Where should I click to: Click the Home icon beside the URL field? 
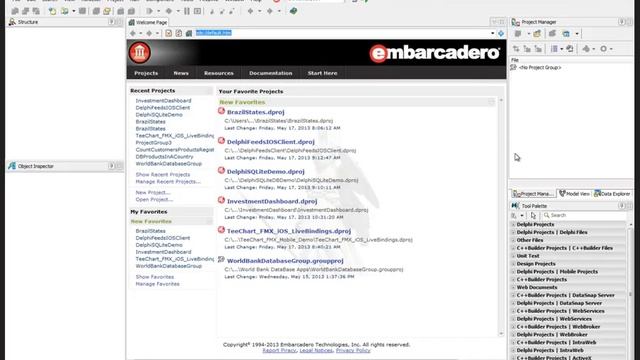coord(189,33)
